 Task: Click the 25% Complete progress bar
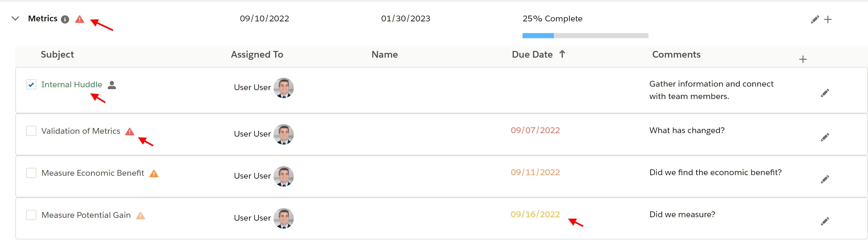(585, 36)
